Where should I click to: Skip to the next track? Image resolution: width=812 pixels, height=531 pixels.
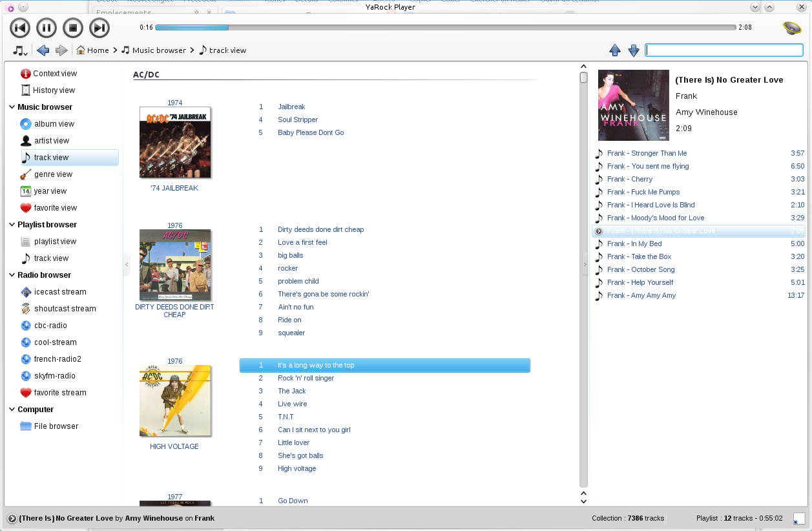(99, 28)
